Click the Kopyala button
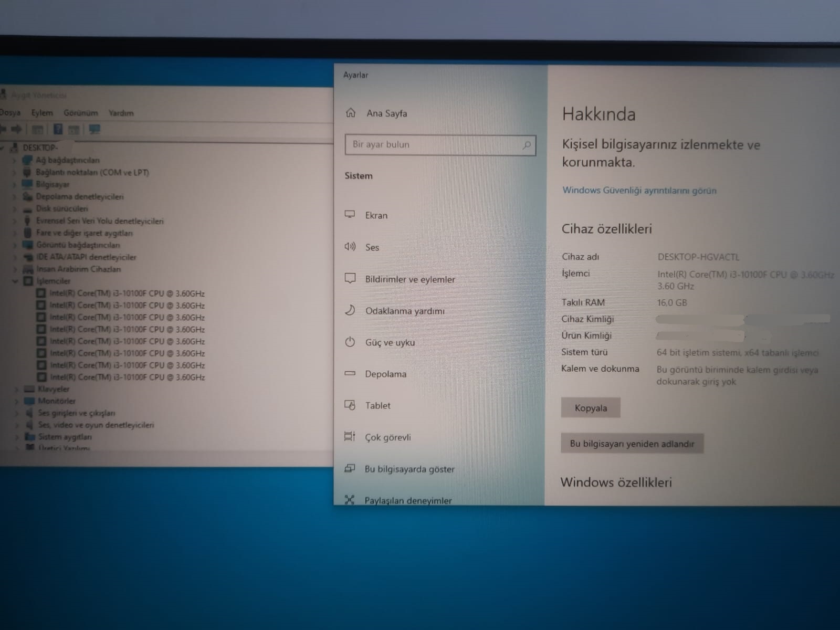Viewport: 840px width, 630px height. tap(591, 408)
